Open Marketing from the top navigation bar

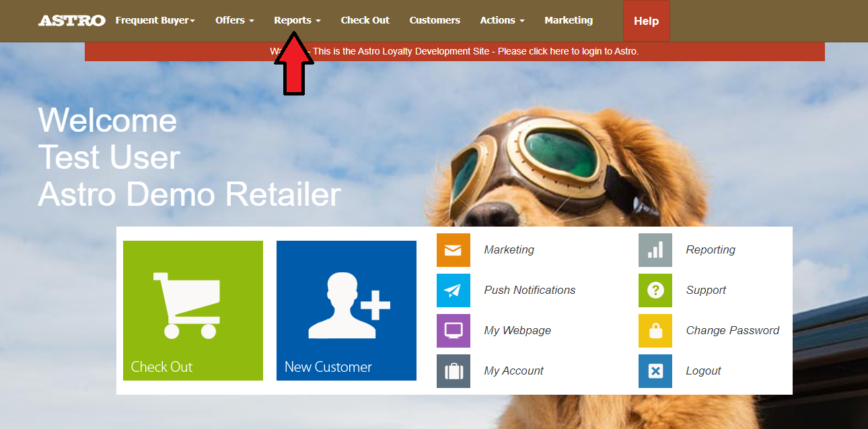569,20
